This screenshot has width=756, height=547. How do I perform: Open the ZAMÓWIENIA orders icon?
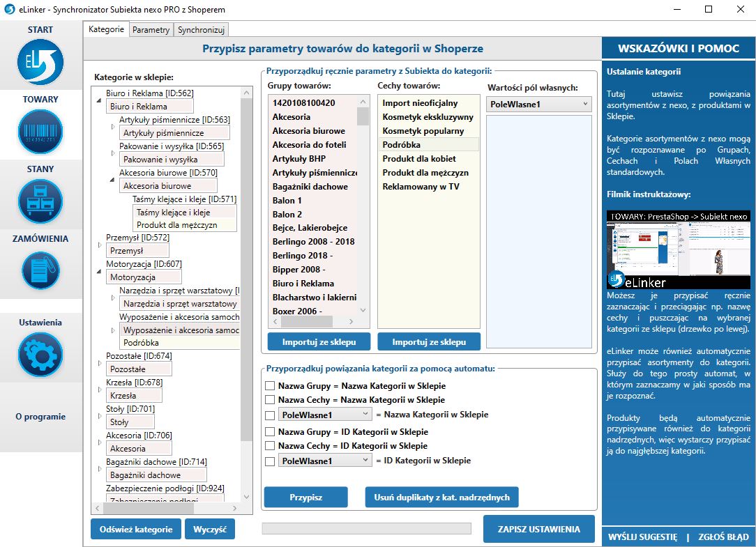(x=40, y=271)
